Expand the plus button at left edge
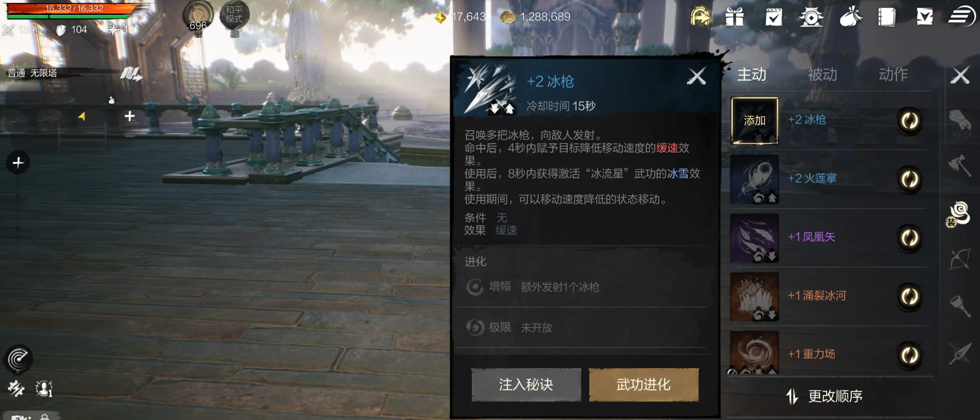Screen dimensions: 980x420 [18, 163]
